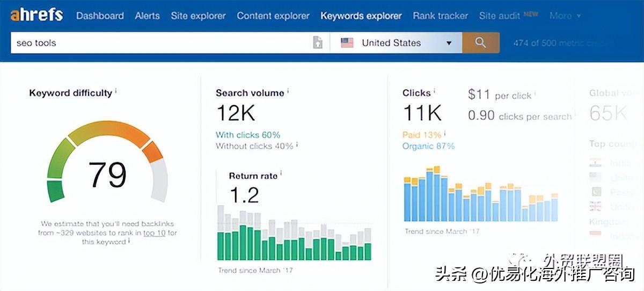
Task: Click the 11K clicks value
Action: click(422, 113)
